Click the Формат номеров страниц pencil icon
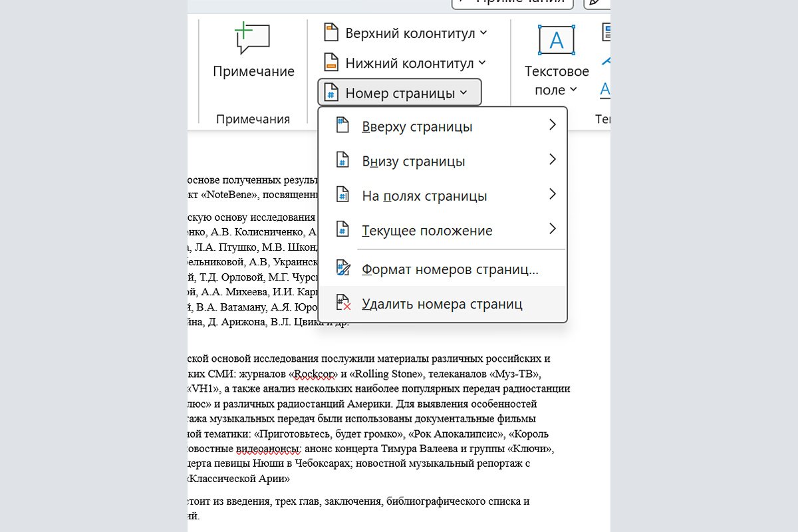This screenshot has width=798, height=532. (x=342, y=267)
